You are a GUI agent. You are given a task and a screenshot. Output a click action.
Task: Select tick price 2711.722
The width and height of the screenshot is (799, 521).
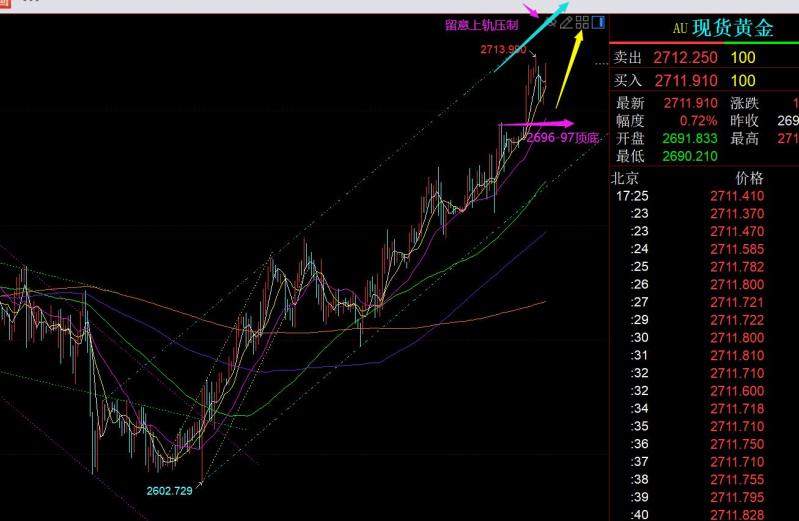737,320
